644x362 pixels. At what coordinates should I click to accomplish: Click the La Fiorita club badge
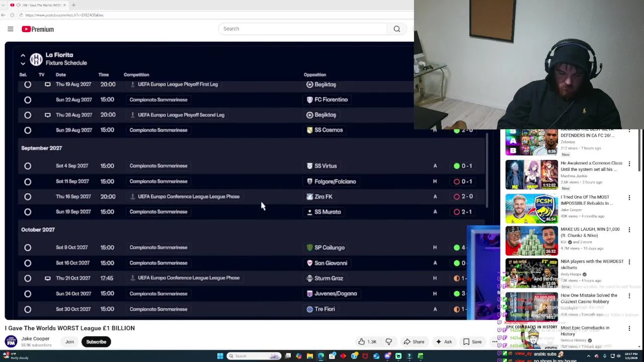[36, 59]
